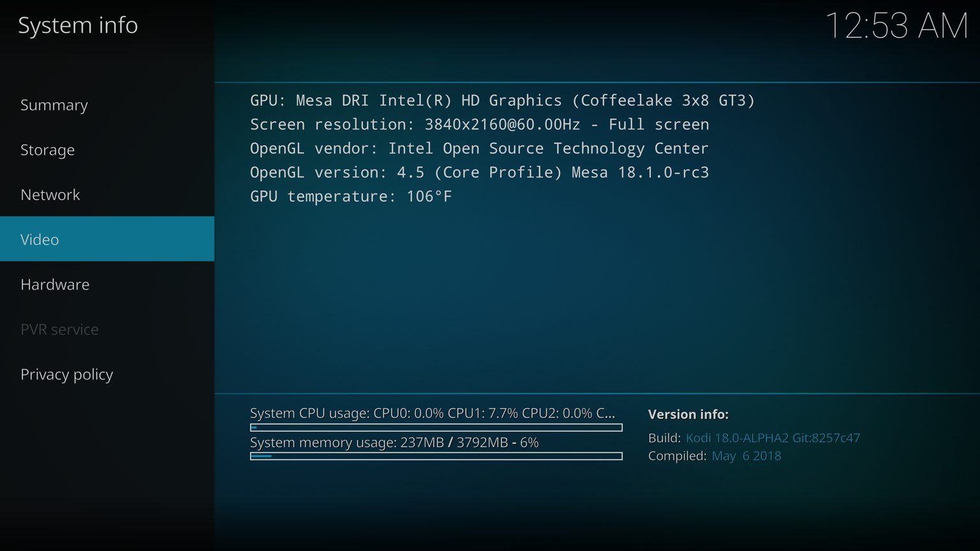Select the GPU Mesa DRI Intel line

tap(502, 101)
